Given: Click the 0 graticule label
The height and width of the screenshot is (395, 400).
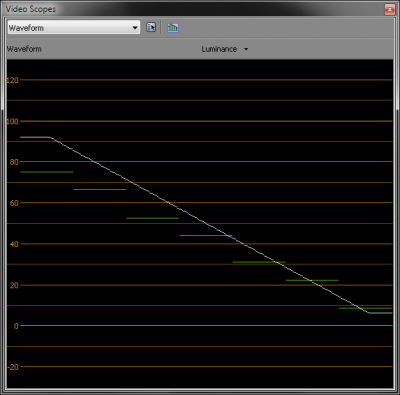Looking at the screenshot, I should [16, 326].
